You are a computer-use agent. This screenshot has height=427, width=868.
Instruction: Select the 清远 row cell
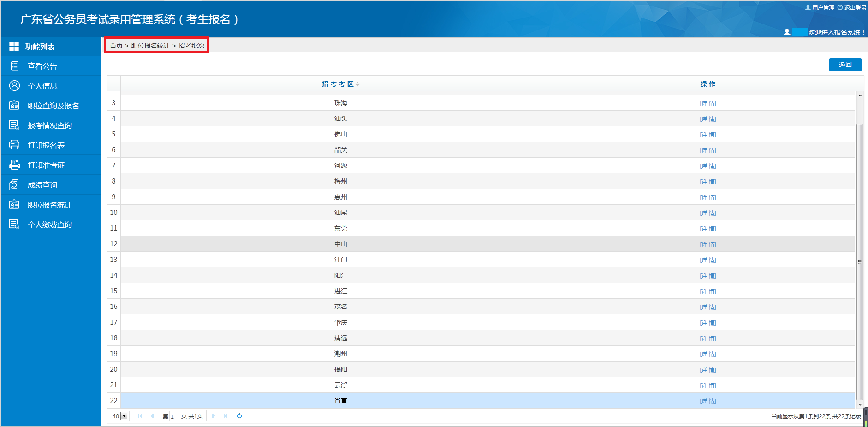click(341, 338)
